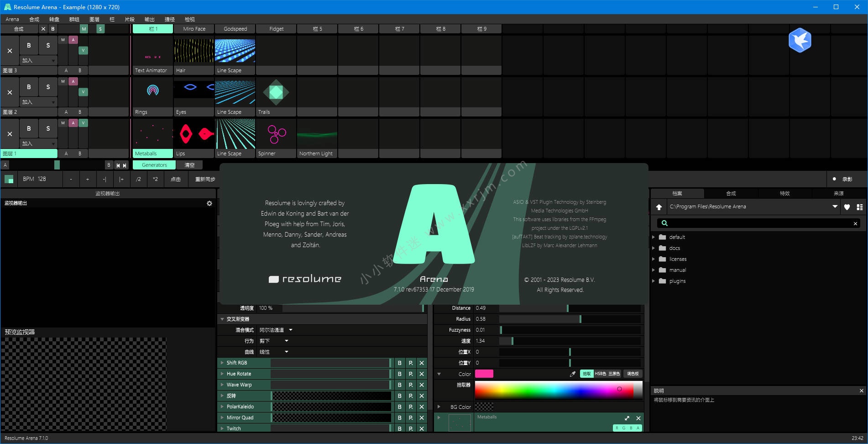The width and height of the screenshot is (868, 444).
Task: Open the 曲线 dropdown
Action: (274, 352)
